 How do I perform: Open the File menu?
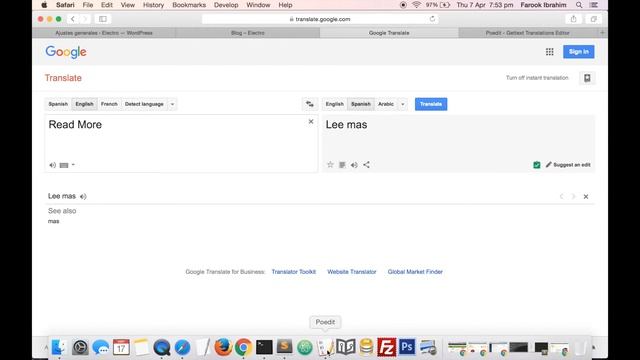pyautogui.click(x=88, y=5)
